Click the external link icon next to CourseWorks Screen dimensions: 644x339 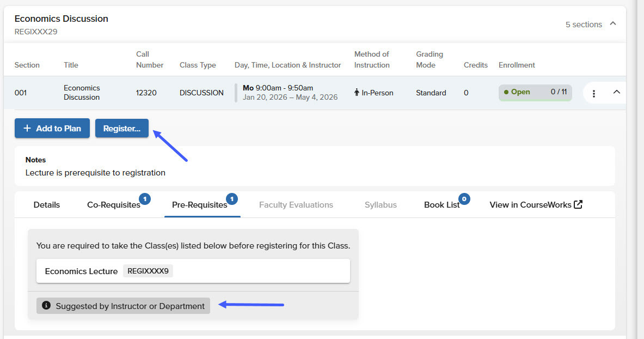(578, 204)
